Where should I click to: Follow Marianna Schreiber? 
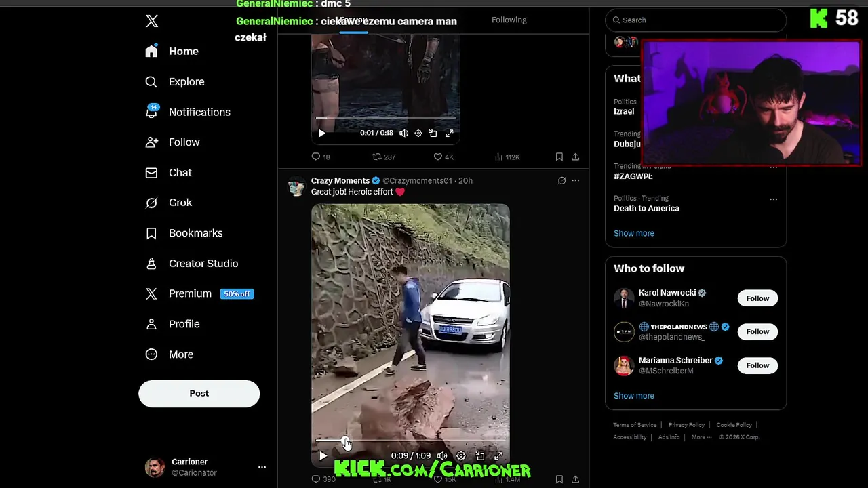point(757,365)
